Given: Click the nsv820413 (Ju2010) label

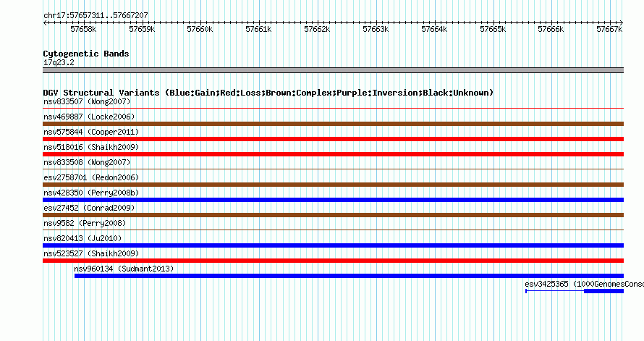Looking at the screenshot, I should tap(82, 238).
